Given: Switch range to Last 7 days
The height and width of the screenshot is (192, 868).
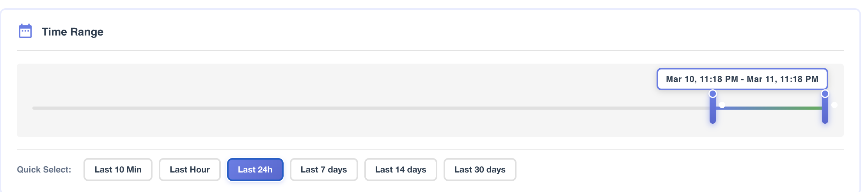Looking at the screenshot, I should click(x=324, y=169).
